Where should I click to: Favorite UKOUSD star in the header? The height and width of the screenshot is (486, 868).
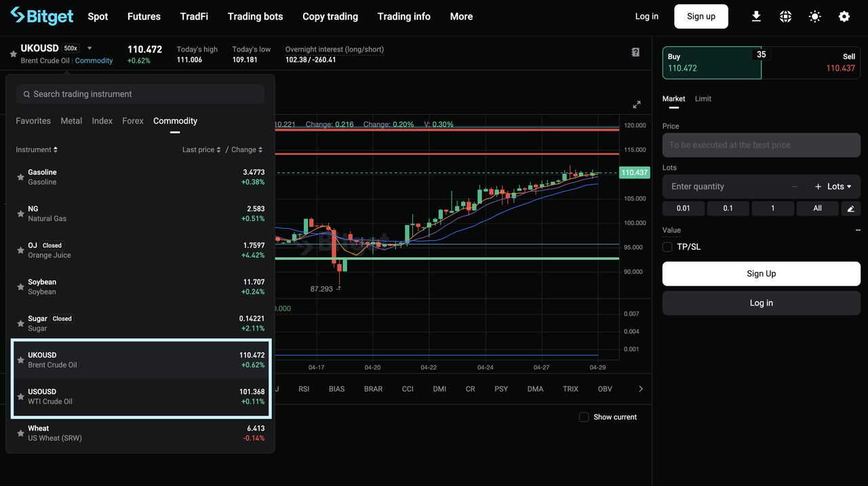[12, 54]
